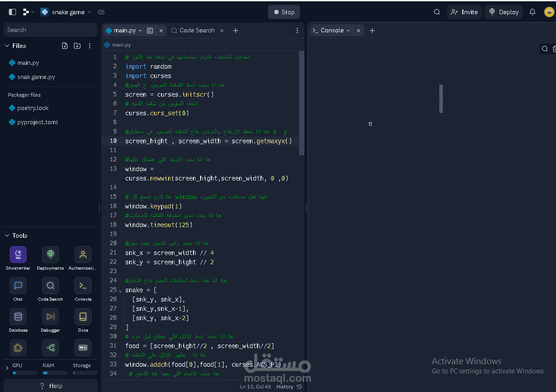Viewport: 556px width, 392px height.
Task: Expand the resources panel chevron by CPU
Action: pos(7,368)
